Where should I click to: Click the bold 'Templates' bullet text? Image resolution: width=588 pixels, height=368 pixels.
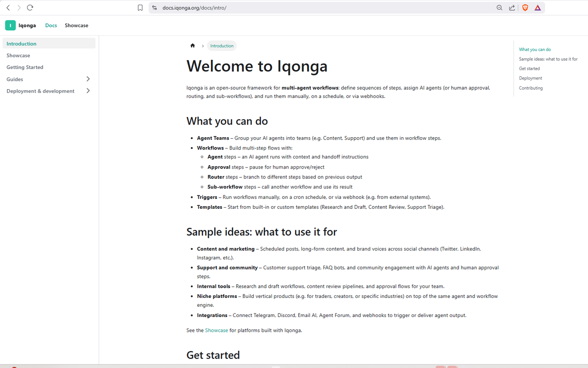210,207
